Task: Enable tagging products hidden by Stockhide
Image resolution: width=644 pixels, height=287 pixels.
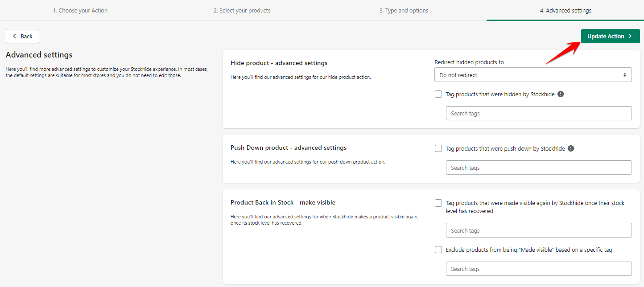Action: click(438, 94)
